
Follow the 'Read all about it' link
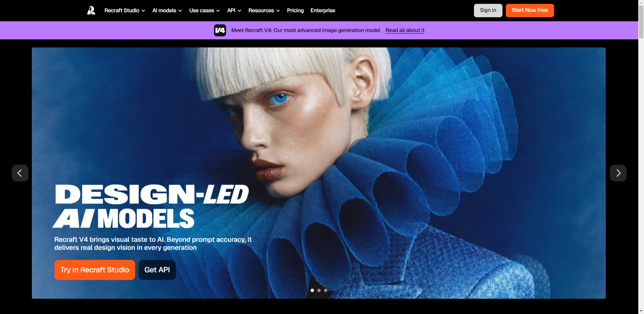(405, 30)
